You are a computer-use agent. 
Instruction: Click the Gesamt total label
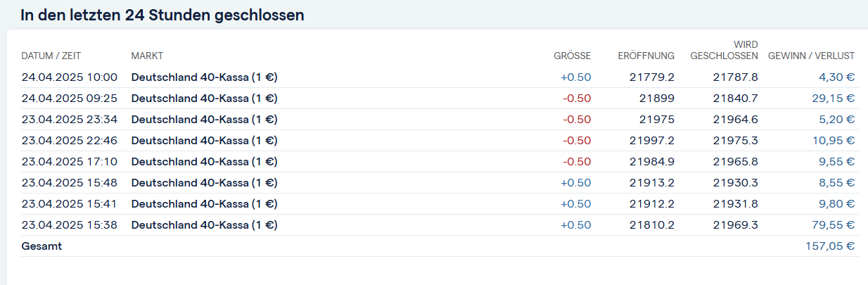(42, 246)
